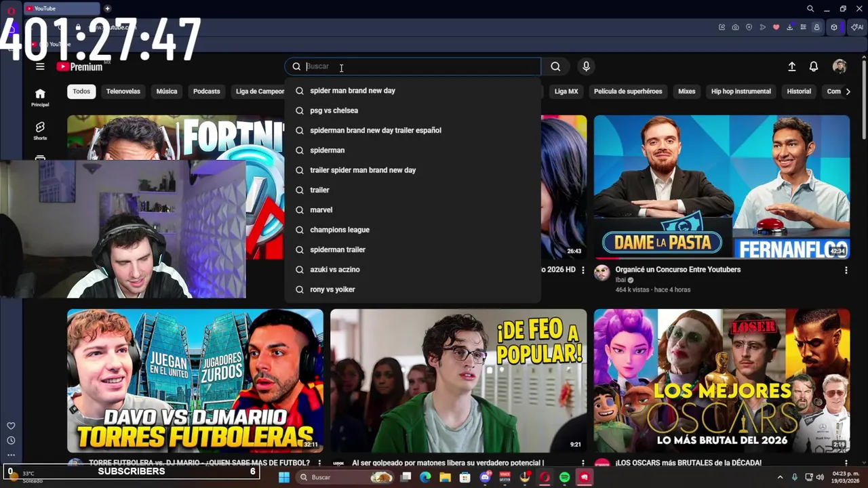Select the Música category chip
The width and height of the screenshot is (868, 488).
[167, 91]
